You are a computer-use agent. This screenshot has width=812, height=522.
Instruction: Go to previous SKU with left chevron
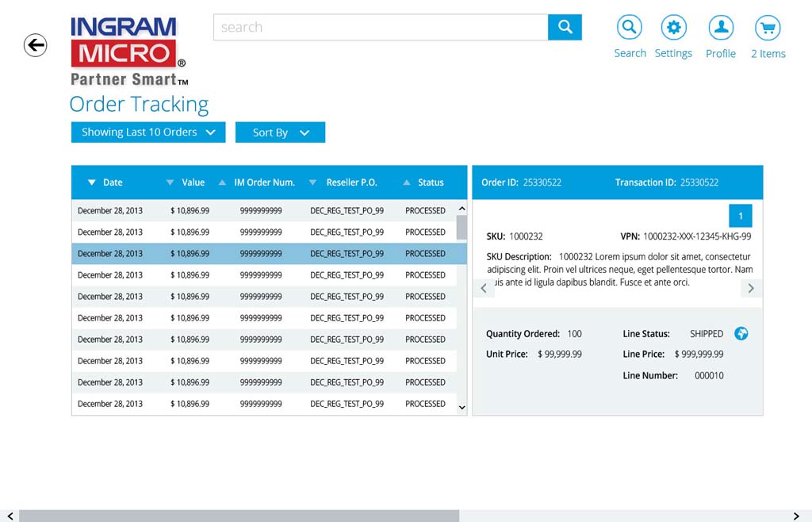coord(484,289)
